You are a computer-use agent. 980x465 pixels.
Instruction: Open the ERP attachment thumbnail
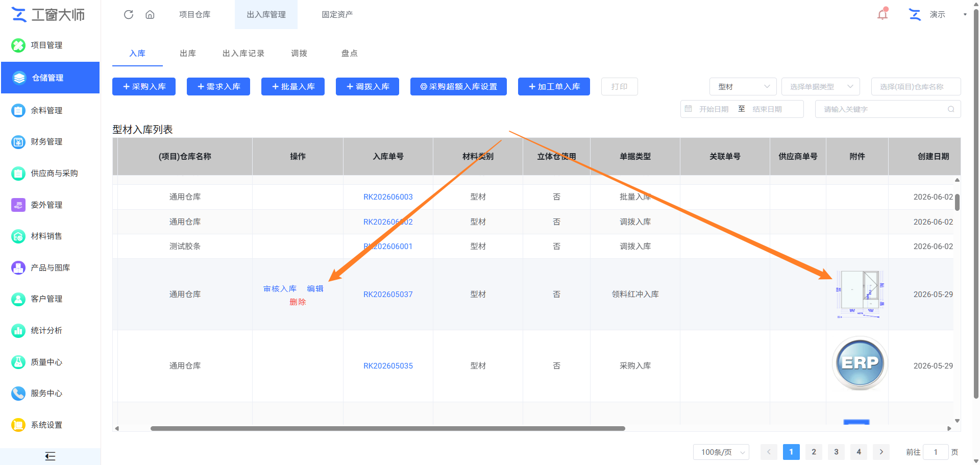(860, 363)
